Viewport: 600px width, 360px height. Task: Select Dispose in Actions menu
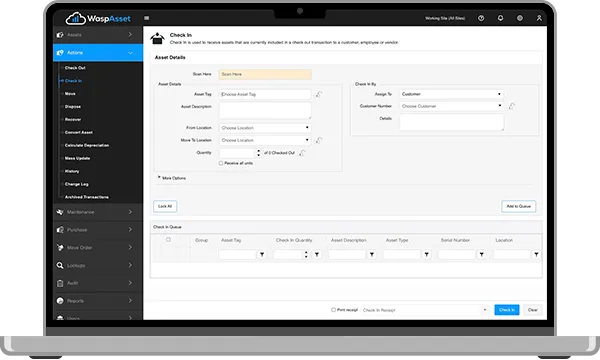tap(73, 107)
